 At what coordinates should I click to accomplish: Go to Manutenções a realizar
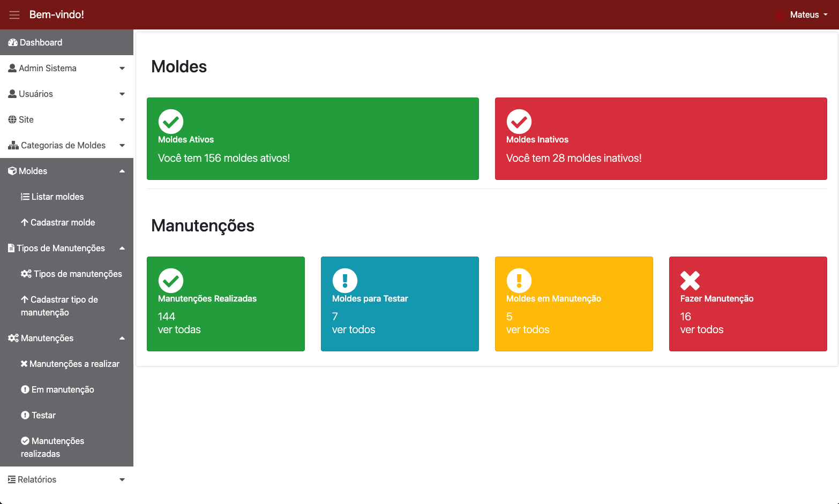(x=74, y=364)
